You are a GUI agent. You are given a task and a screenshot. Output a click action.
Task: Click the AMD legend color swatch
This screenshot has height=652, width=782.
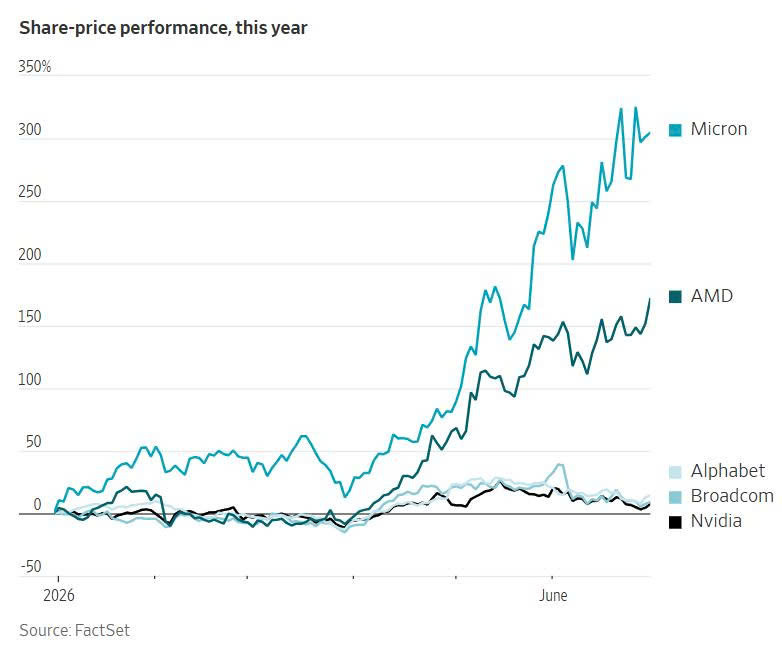pyautogui.click(x=675, y=297)
